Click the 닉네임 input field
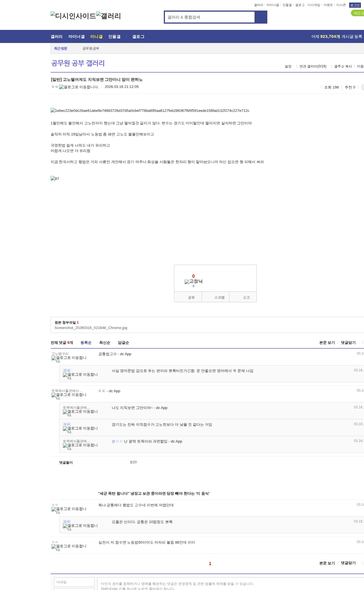Image resolution: width=364 pixels, height=590 pixels. tap(74, 582)
